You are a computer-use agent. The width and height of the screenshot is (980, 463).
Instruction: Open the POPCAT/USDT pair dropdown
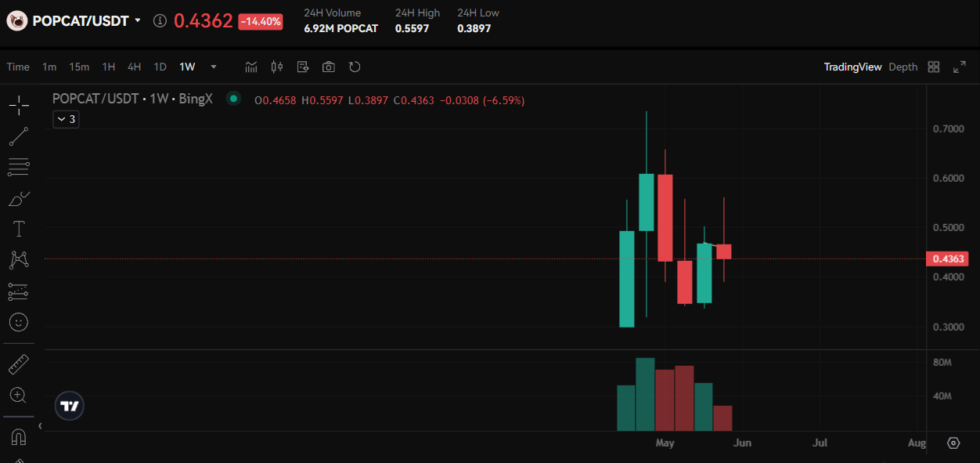[138, 20]
